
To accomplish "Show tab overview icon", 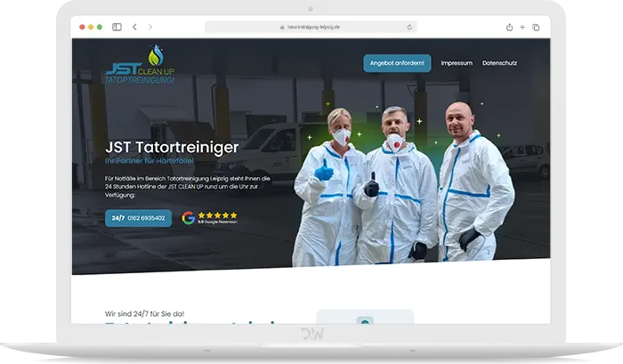I will [x=536, y=27].
